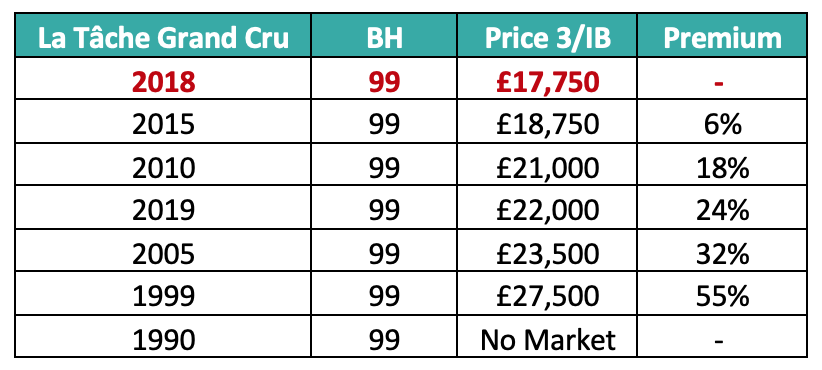Screen dimensions: 822x370
Task: Select the £23,500 price cell
Action: pyautogui.click(x=547, y=250)
